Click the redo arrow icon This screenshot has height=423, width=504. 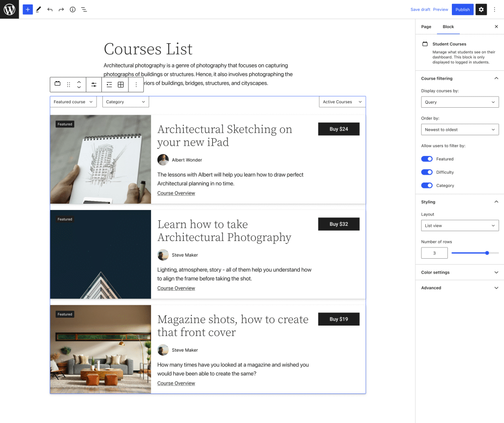tap(61, 9)
